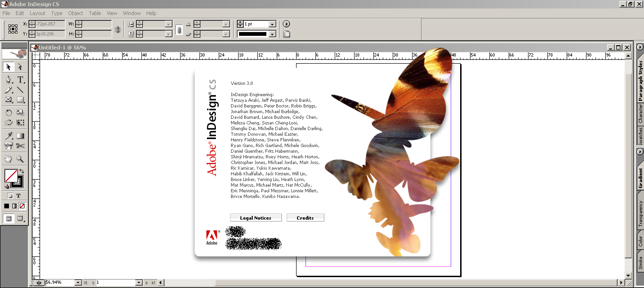Select the Pen tool
Screen dimensions: 644x288
coord(8,79)
